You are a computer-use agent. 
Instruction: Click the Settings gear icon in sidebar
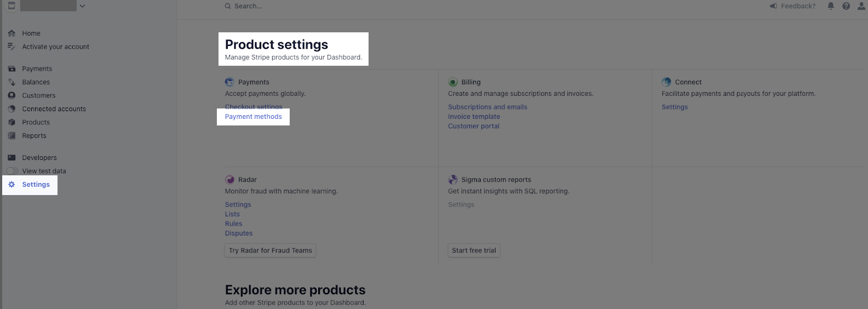coord(12,185)
